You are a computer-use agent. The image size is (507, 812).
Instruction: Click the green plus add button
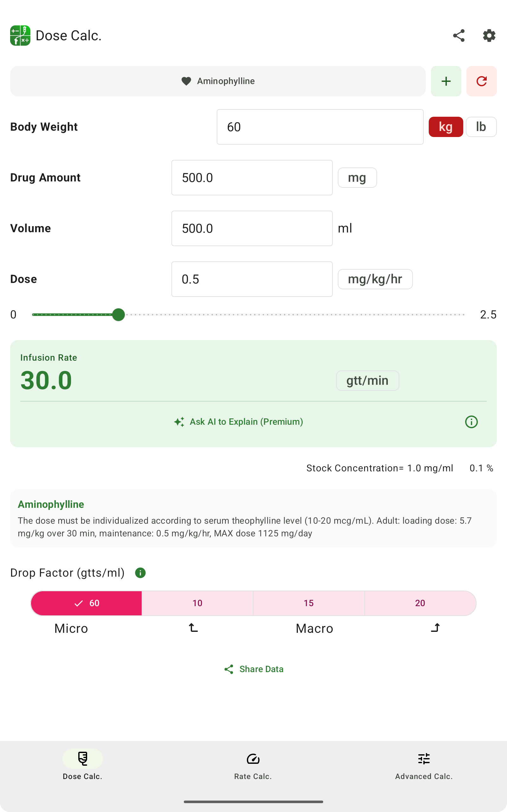click(x=446, y=81)
